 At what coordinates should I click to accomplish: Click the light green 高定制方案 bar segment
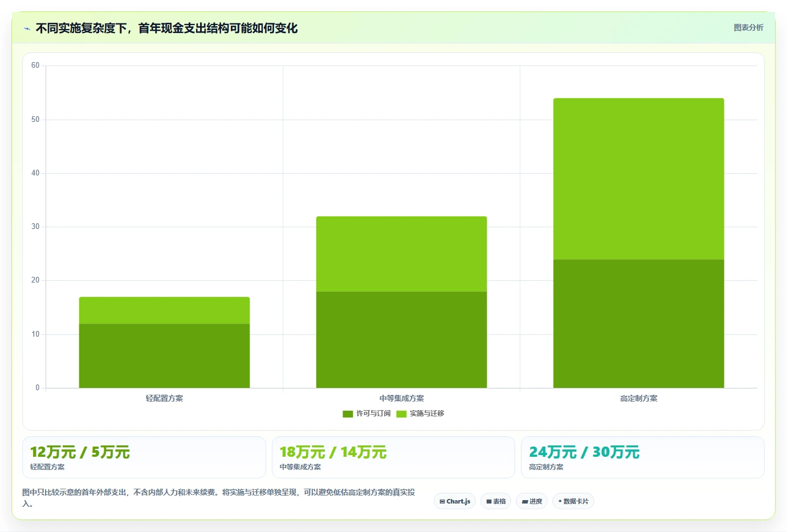(x=638, y=179)
